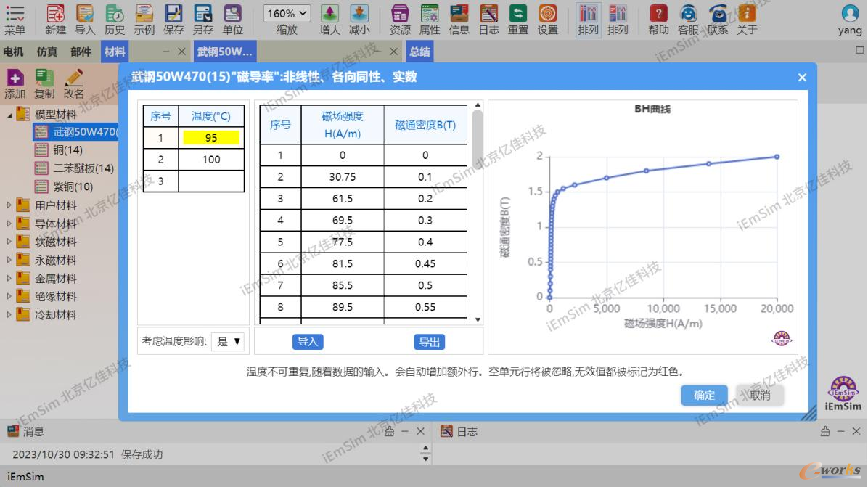Screen dimensions: 868x487
Task: Close the 磁导率 dialog with the X
Action: [802, 78]
